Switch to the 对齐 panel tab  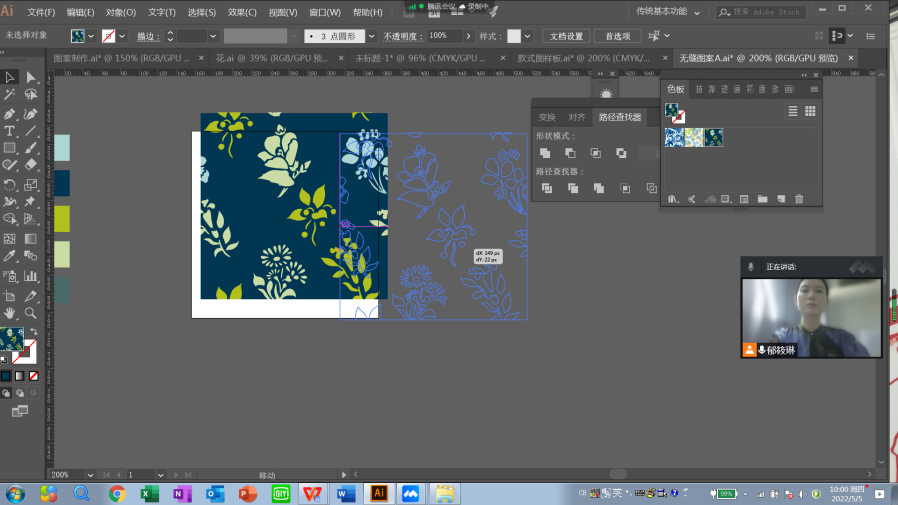tap(577, 117)
